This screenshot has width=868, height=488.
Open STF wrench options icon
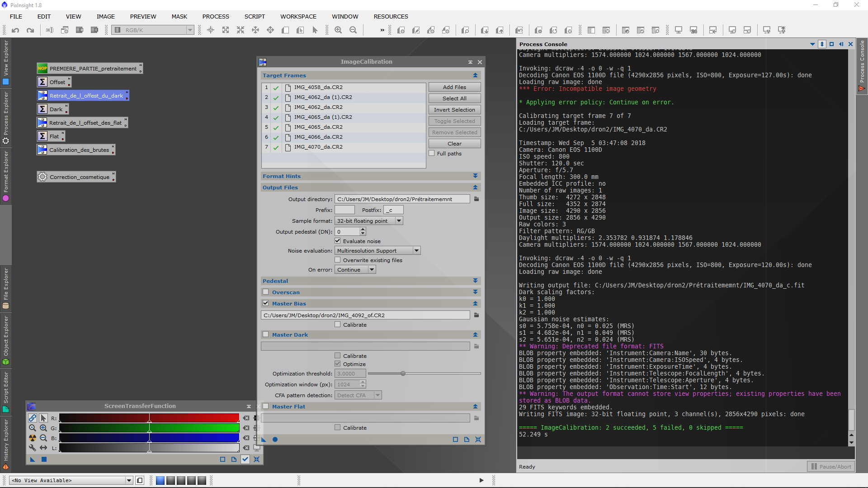pyautogui.click(x=33, y=448)
